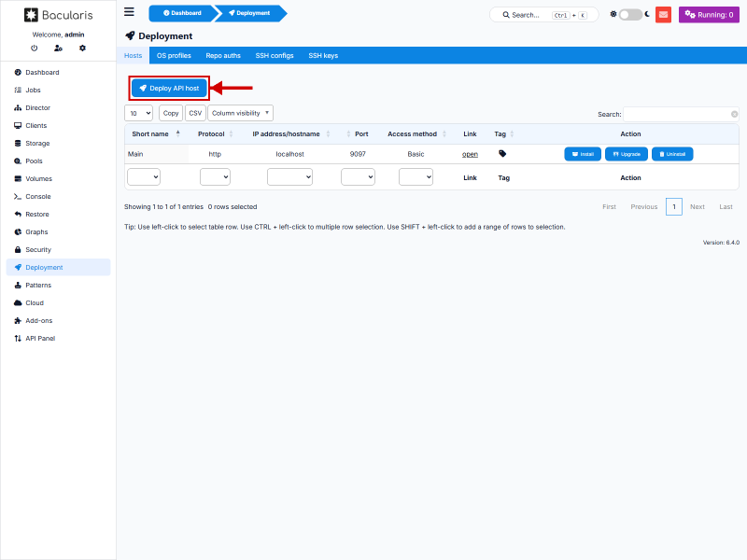
Task: Click the Director sitemap icon in sidebar
Action: click(18, 107)
